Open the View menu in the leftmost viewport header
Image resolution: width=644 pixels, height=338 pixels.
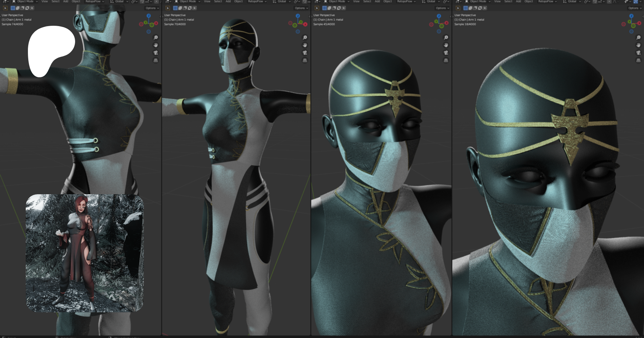click(44, 1)
